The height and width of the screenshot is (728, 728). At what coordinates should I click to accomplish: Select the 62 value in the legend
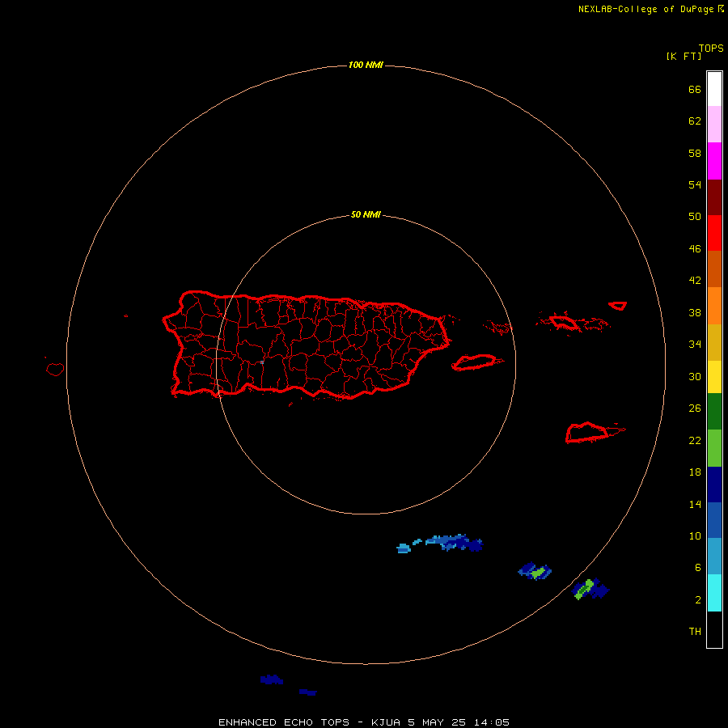(x=695, y=121)
